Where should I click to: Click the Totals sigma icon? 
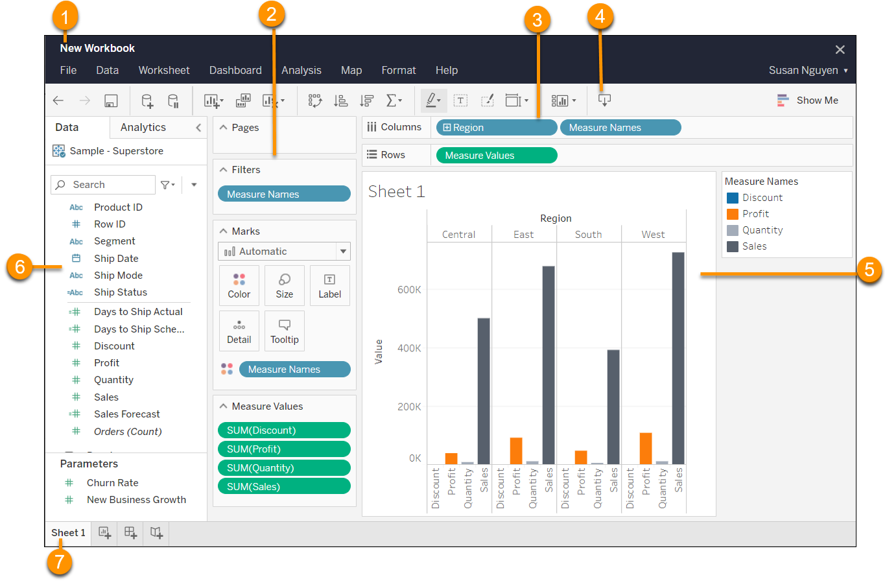pos(394,100)
